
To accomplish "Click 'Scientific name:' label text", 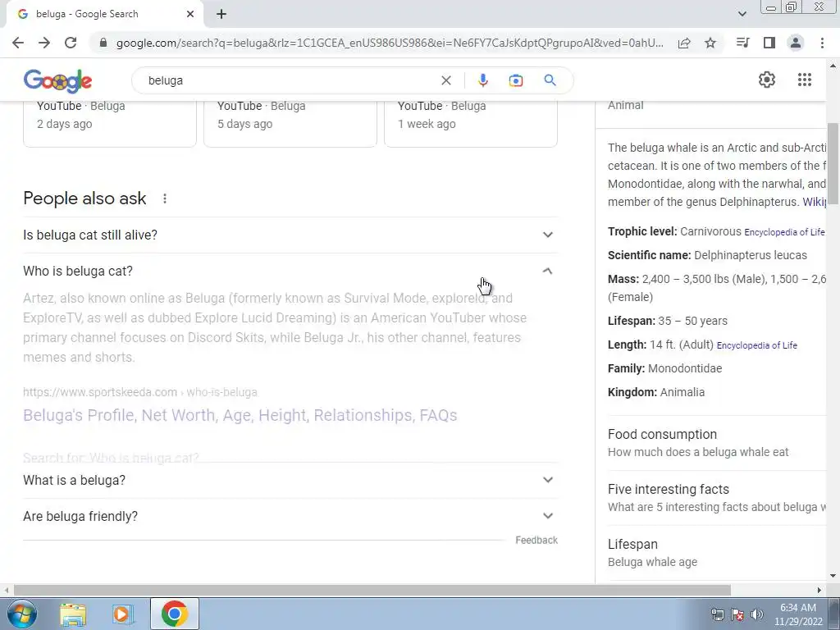I will tap(650, 256).
